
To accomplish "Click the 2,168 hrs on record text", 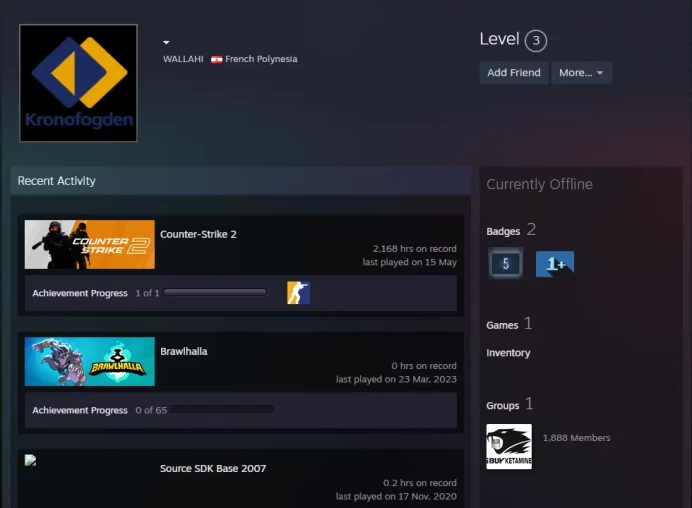I will [414, 248].
